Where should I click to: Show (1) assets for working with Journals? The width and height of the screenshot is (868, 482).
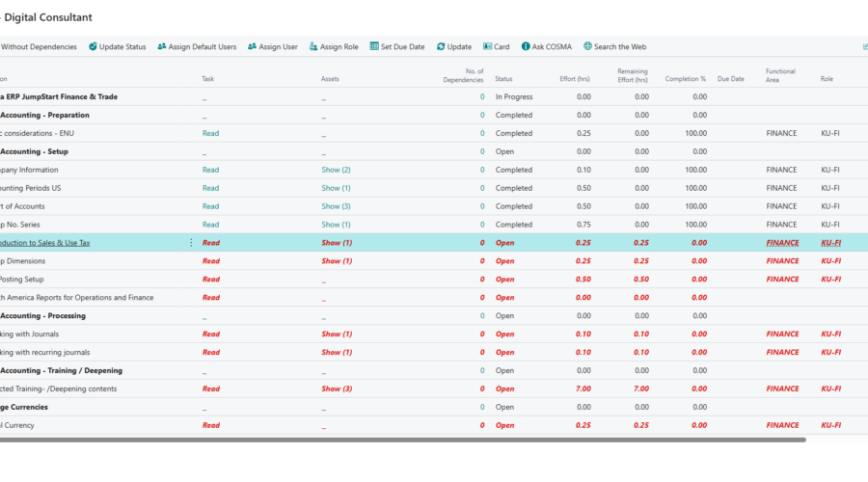tap(337, 335)
